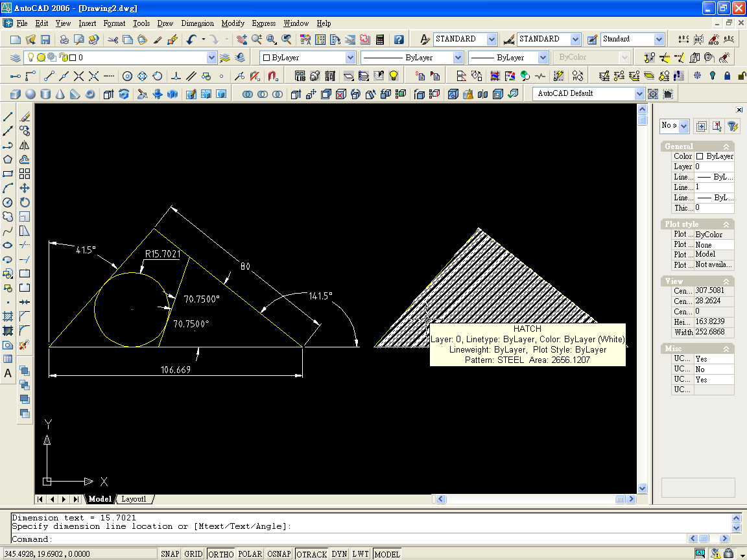This screenshot has height=560, width=747.
Task: Close the Properties palette
Action: click(739, 110)
